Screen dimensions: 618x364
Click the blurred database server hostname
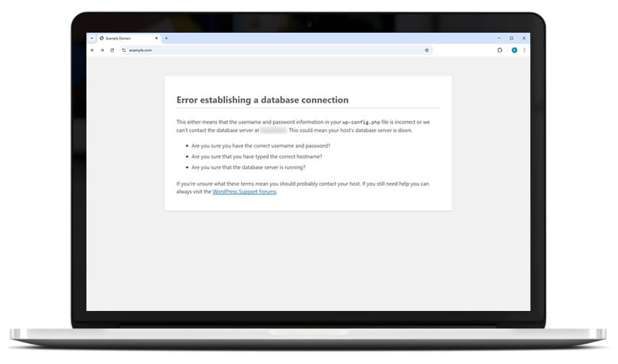pyautogui.click(x=273, y=130)
